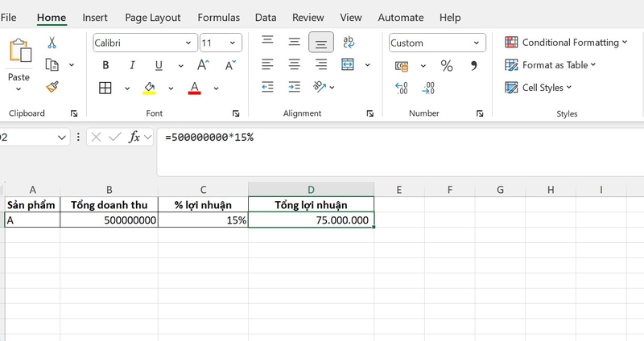Switch to the Data tab
The image size is (644, 341).
pyautogui.click(x=266, y=18)
